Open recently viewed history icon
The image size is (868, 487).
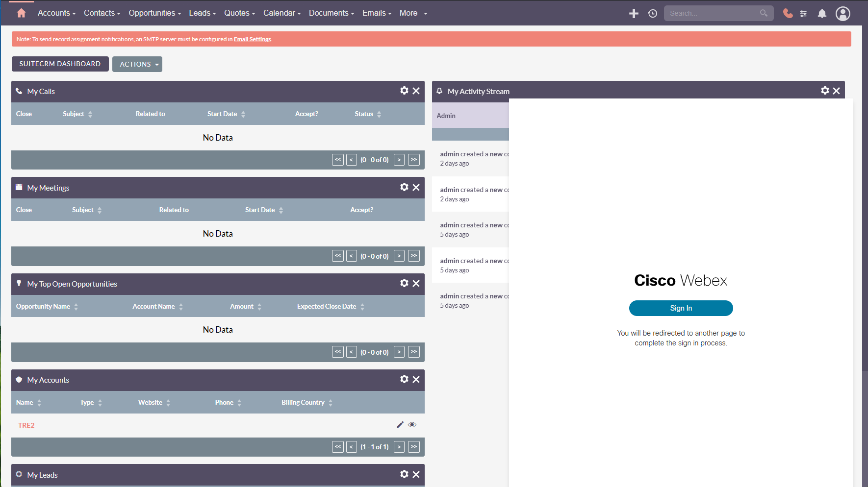[652, 14]
